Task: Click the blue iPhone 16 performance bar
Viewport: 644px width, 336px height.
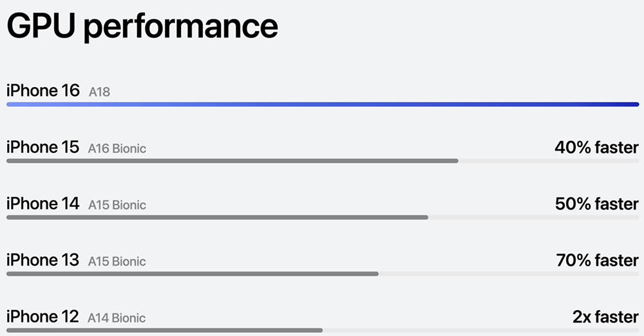Action: tap(322, 104)
